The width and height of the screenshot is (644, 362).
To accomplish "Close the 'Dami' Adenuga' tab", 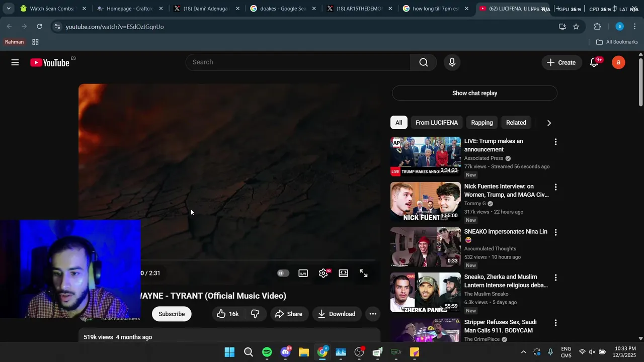I will click(237, 9).
